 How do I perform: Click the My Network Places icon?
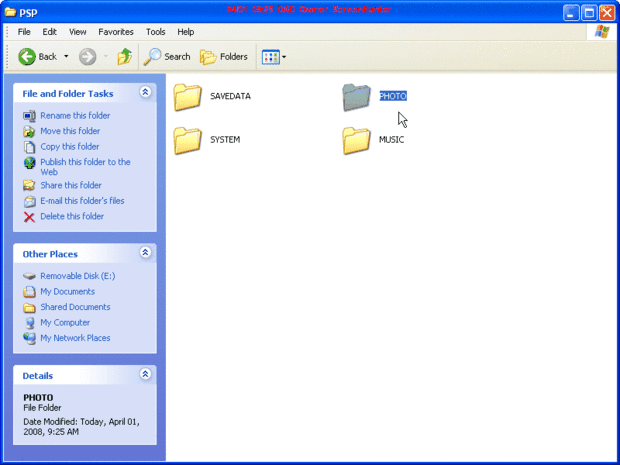pyautogui.click(x=29, y=338)
